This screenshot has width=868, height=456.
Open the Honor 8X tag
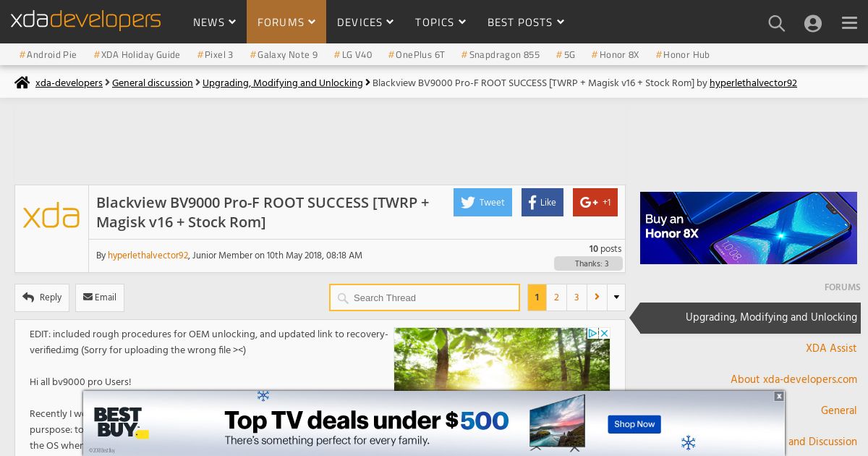coord(615,55)
